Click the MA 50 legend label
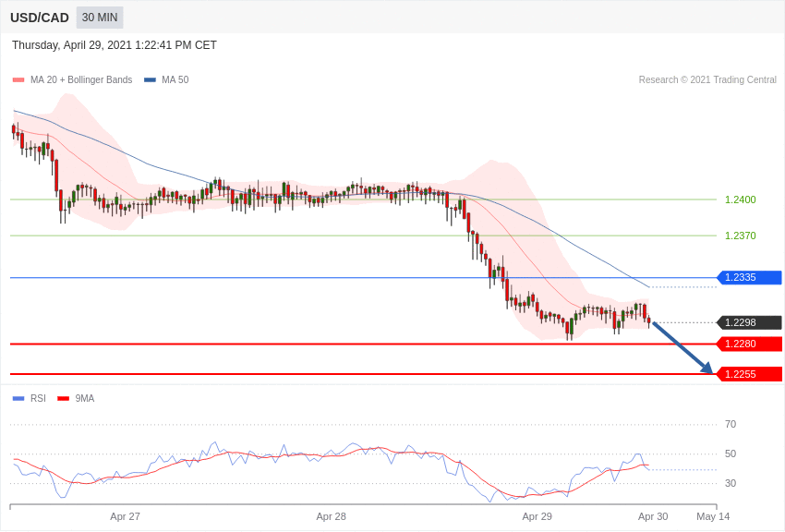The height and width of the screenshot is (532, 785). [175, 79]
